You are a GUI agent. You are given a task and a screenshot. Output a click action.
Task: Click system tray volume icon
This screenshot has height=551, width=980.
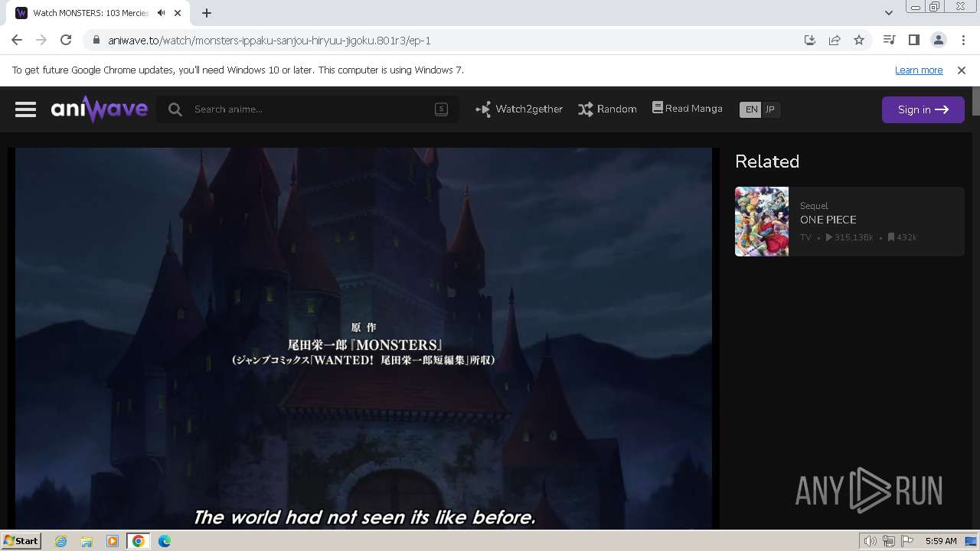pos(871,541)
